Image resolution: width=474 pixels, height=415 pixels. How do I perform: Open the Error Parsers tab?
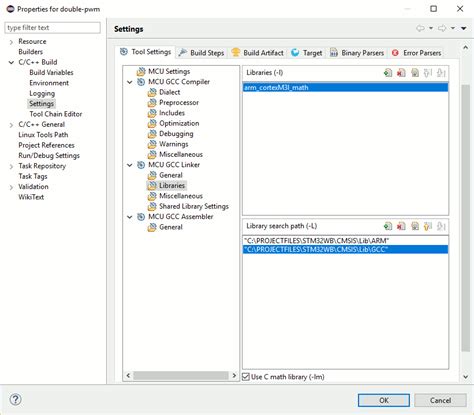417,53
